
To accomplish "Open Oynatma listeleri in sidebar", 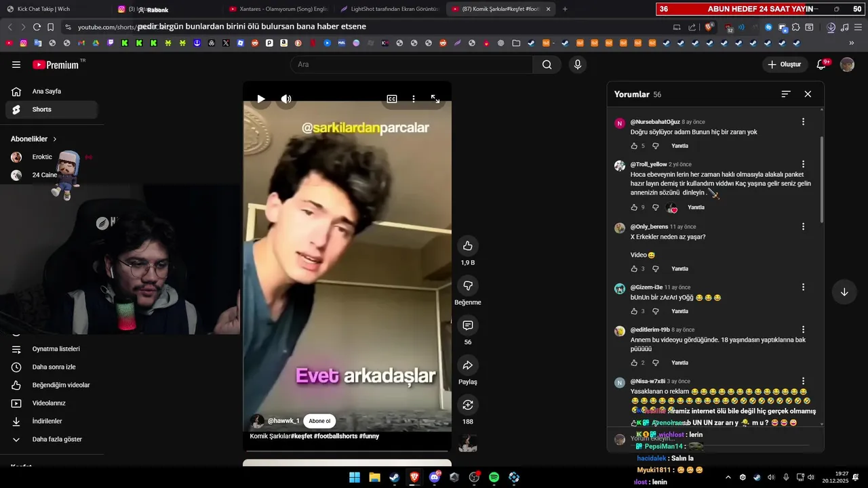I will [52, 349].
